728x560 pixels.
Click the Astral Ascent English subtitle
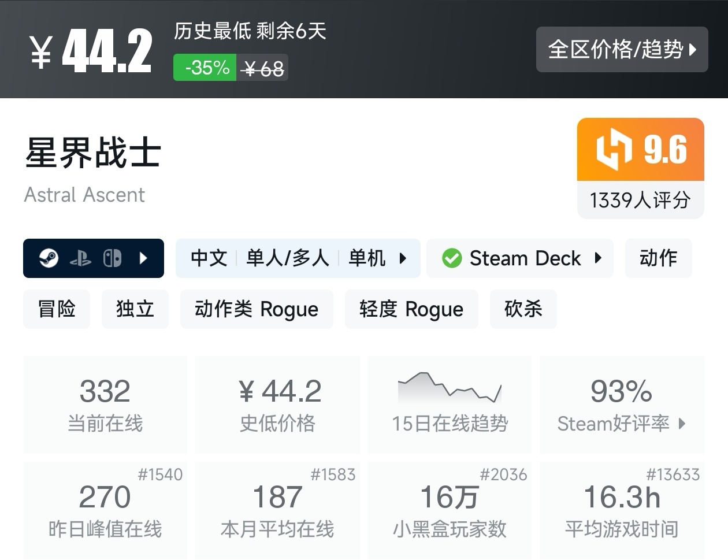click(x=84, y=195)
